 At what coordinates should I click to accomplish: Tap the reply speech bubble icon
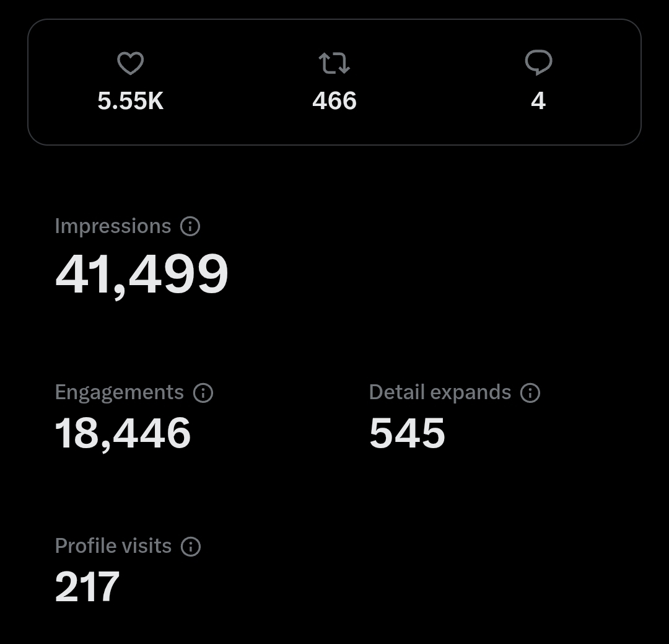pyautogui.click(x=538, y=63)
